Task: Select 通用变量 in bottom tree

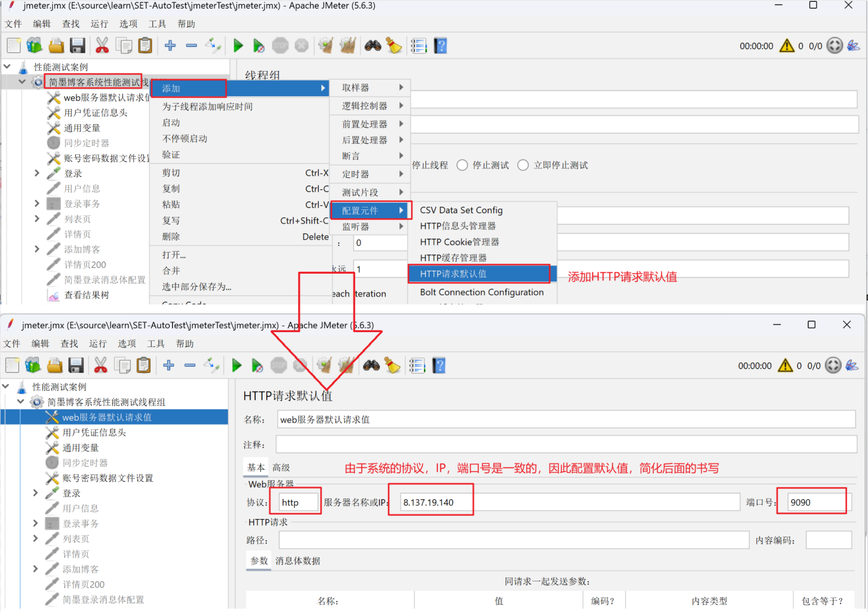Action: tap(80, 448)
